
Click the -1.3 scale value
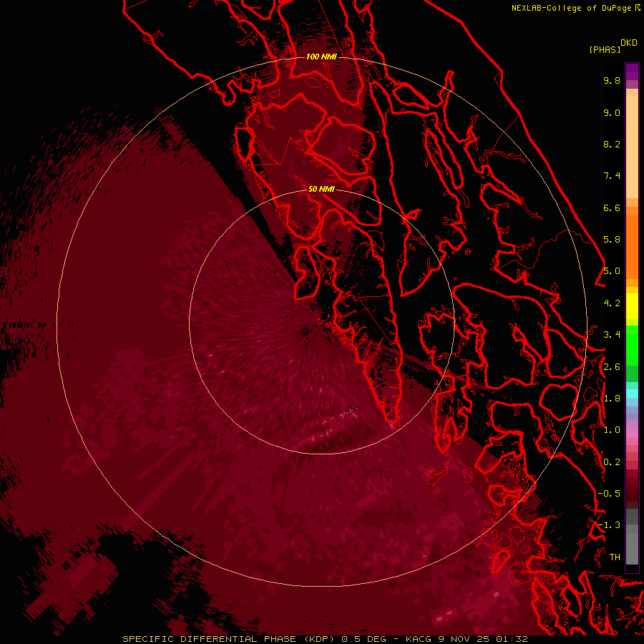[x=609, y=525]
